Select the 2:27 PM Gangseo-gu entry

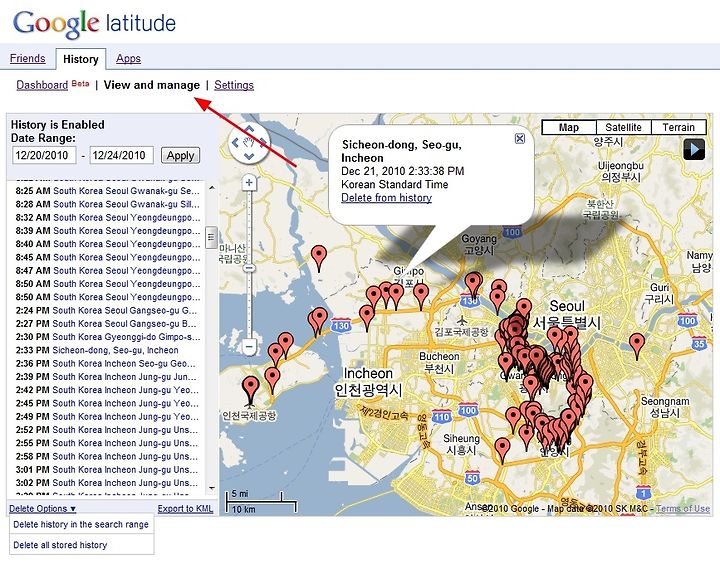(x=107, y=323)
